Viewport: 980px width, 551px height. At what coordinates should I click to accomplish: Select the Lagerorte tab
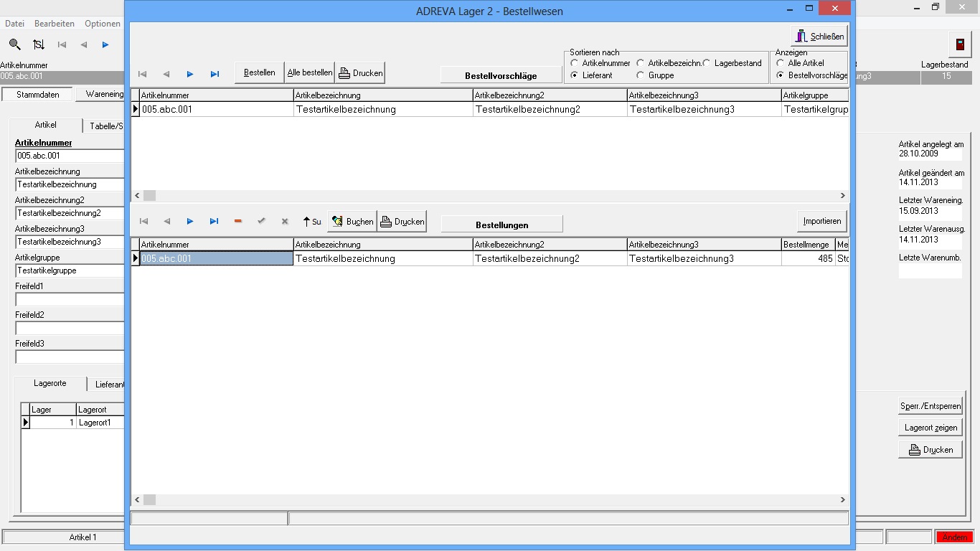50,383
